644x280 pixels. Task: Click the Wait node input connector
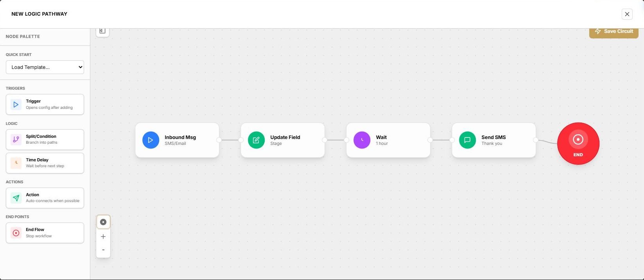[346, 140]
